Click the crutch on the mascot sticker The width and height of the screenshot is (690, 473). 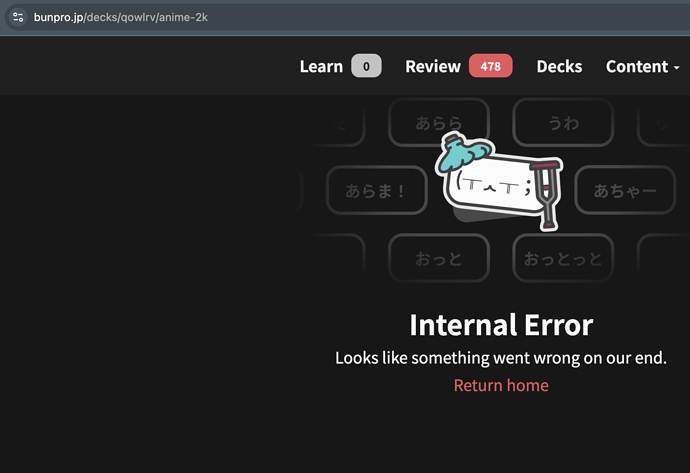tap(546, 192)
